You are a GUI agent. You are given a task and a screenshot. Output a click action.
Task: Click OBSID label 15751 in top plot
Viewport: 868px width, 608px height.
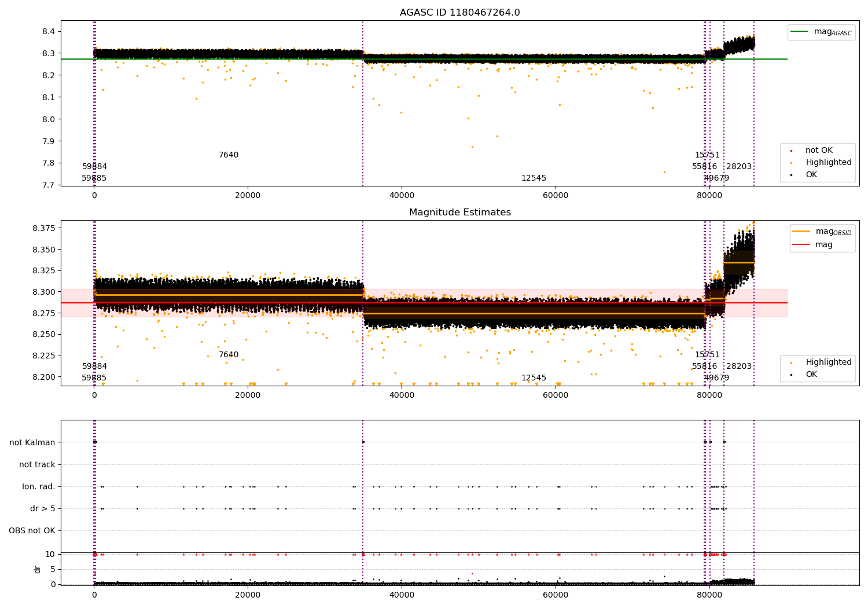(707, 155)
